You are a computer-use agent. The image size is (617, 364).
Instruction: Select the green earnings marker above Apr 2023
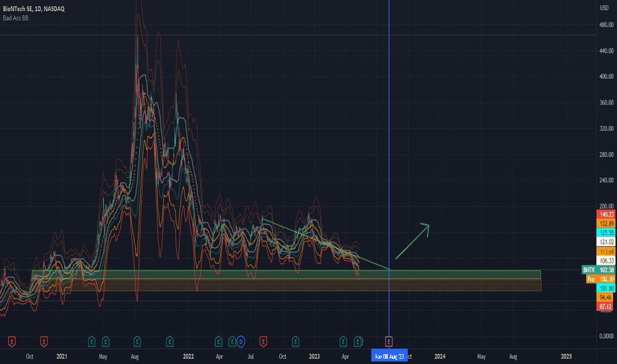click(343, 341)
